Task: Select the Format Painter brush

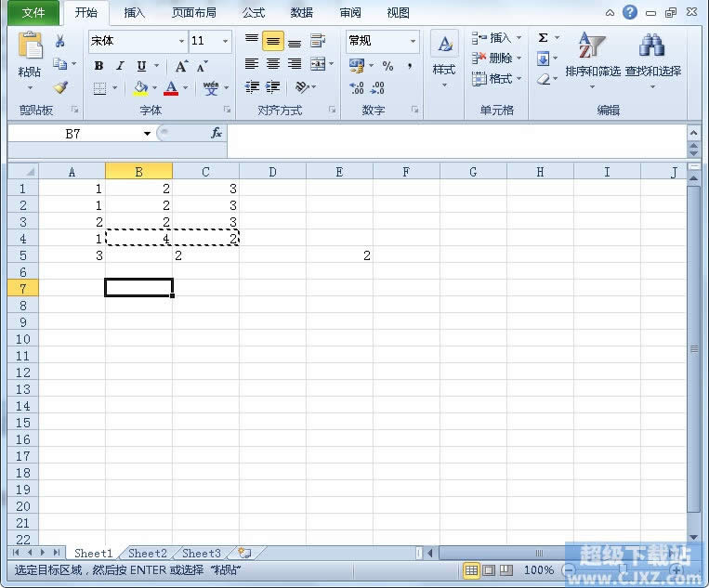Action: (x=60, y=86)
